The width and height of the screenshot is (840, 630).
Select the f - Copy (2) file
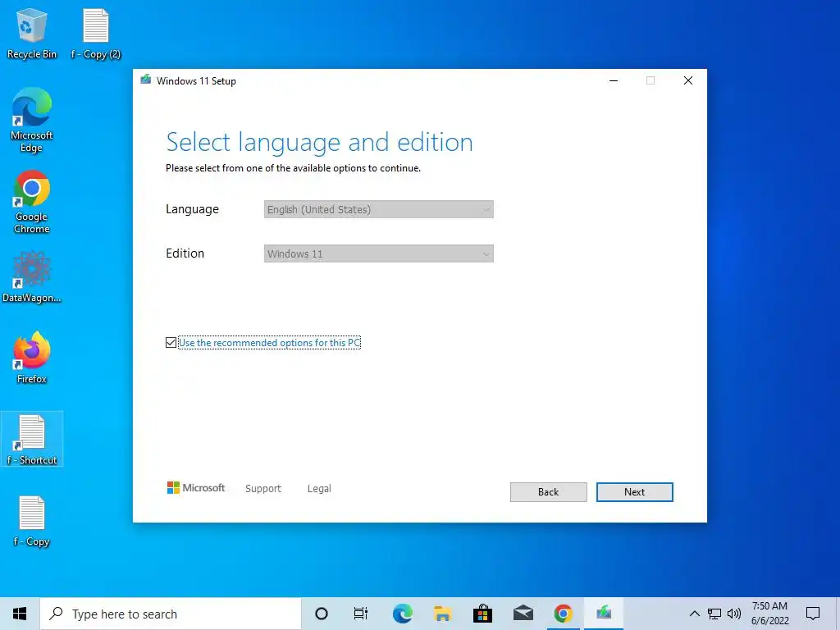96,33
